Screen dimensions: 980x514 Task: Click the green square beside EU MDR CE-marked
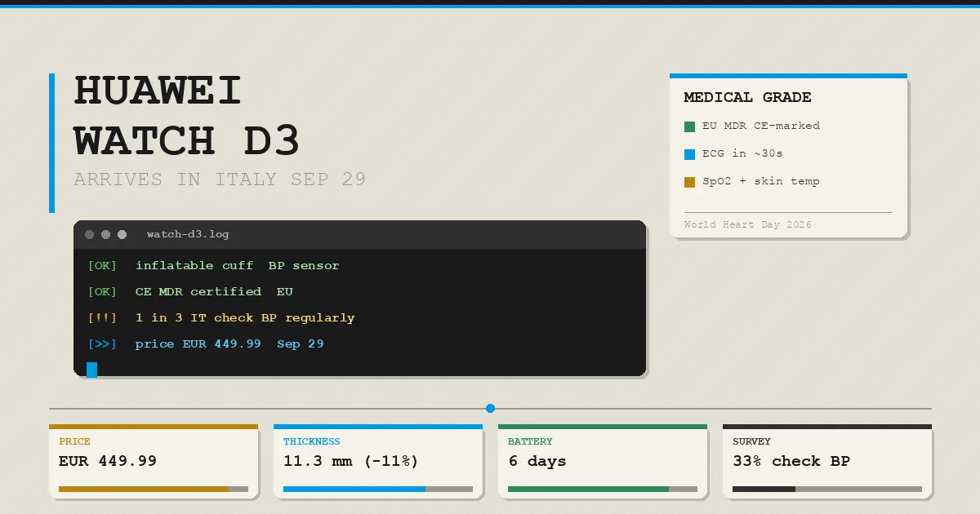click(689, 126)
